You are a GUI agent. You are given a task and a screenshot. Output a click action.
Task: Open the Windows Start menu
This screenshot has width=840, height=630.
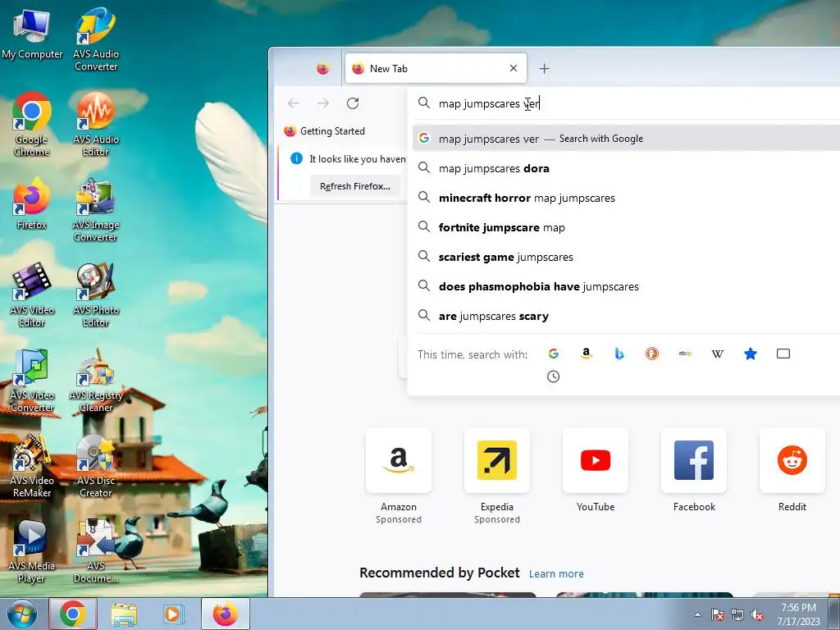click(21, 614)
